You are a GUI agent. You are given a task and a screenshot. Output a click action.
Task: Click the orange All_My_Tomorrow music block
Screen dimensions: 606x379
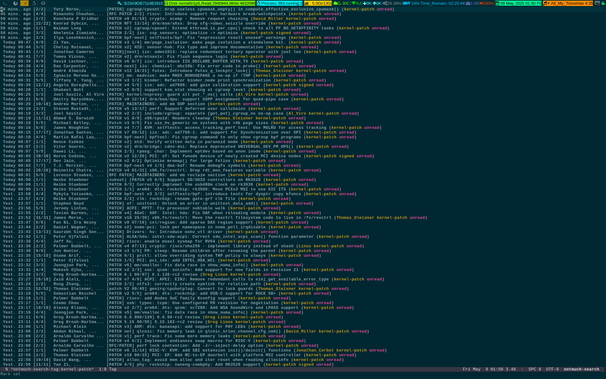point(568,3)
